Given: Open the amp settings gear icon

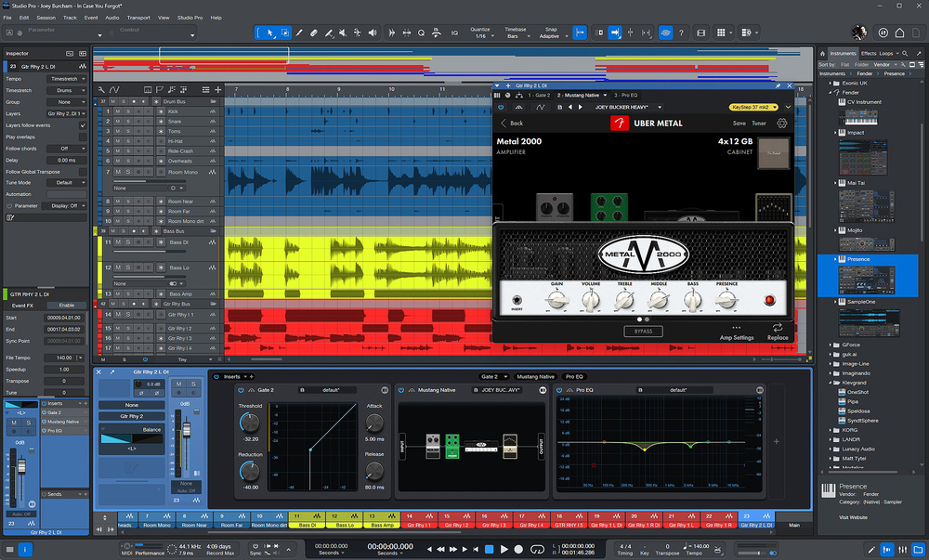Looking at the screenshot, I should click(782, 123).
